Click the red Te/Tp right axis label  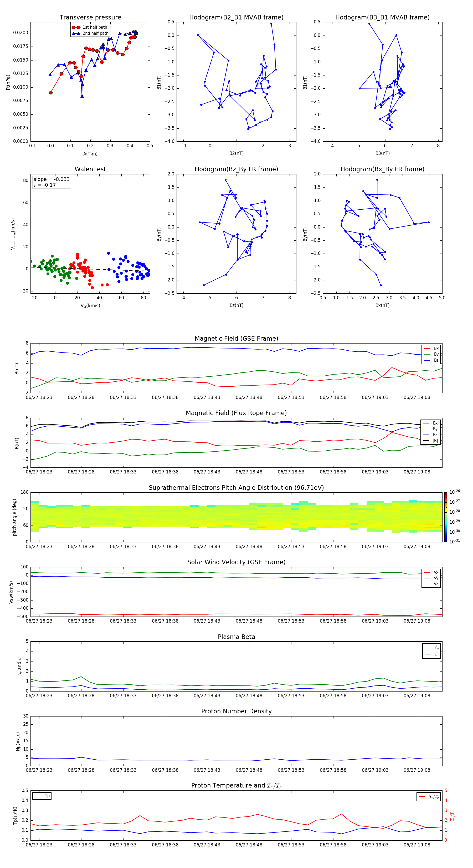coord(453,815)
